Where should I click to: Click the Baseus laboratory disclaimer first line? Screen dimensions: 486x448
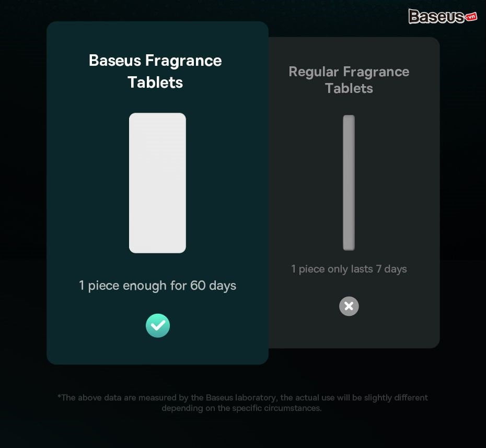[x=242, y=397]
